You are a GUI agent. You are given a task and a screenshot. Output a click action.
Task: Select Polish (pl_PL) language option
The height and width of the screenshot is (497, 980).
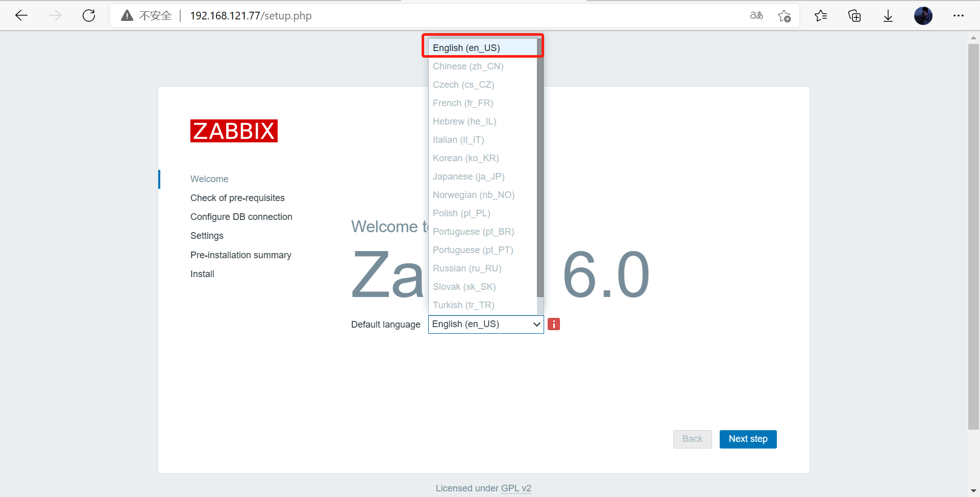[483, 213]
